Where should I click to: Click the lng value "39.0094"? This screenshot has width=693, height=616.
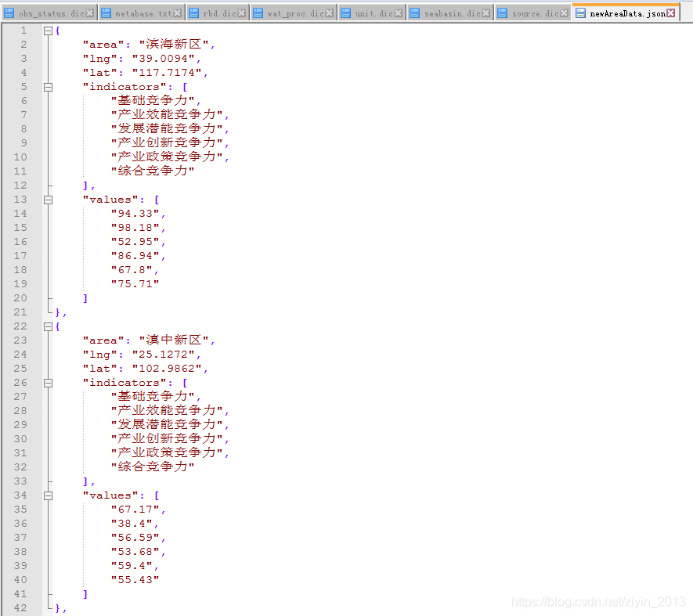coord(164,59)
